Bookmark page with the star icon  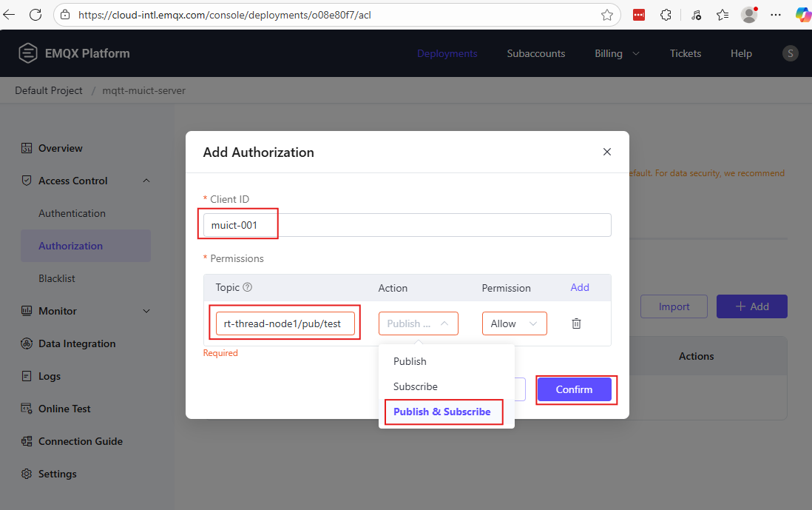click(607, 15)
